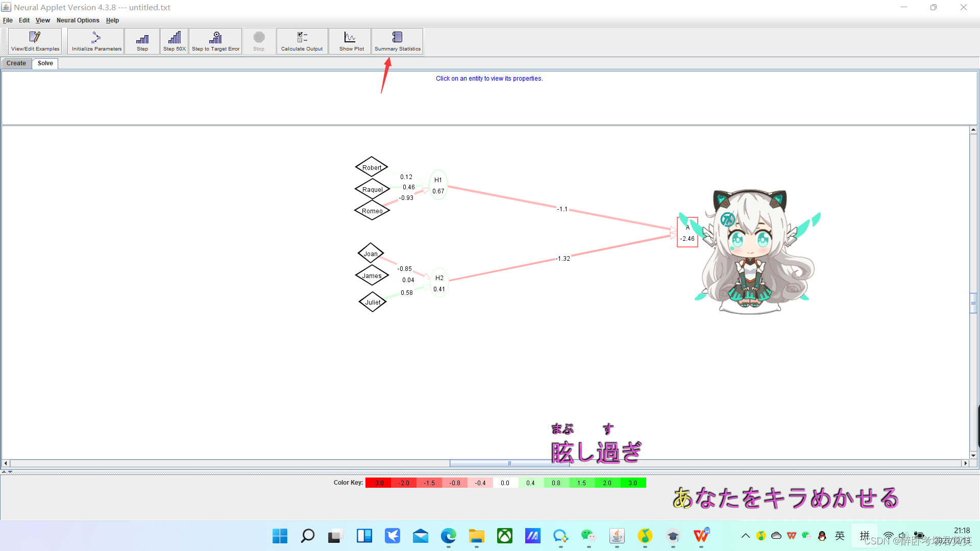The width and height of the screenshot is (980, 551).
Task: Open the View menu
Action: (x=43, y=20)
